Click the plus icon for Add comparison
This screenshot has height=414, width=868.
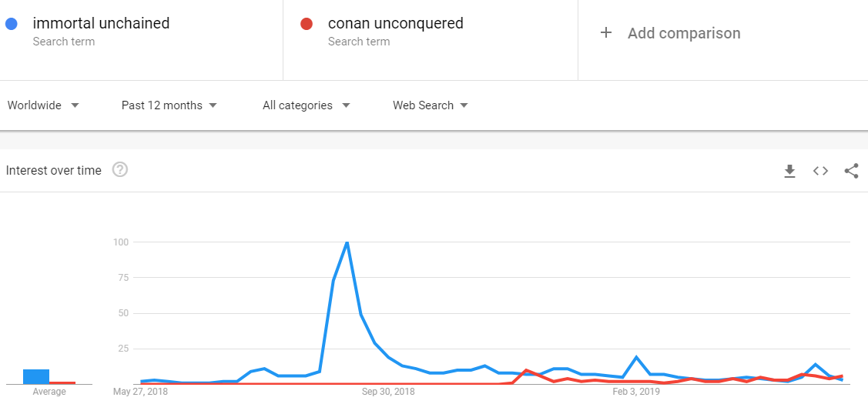pos(606,32)
